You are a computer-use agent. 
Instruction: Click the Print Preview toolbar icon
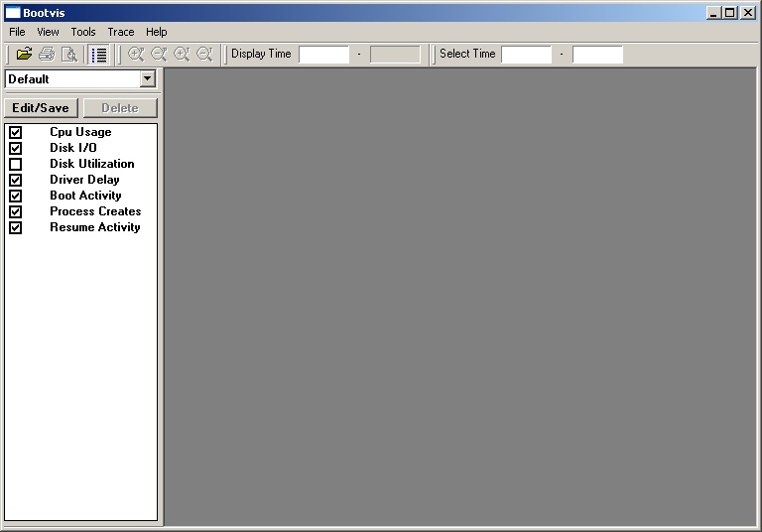[69, 54]
